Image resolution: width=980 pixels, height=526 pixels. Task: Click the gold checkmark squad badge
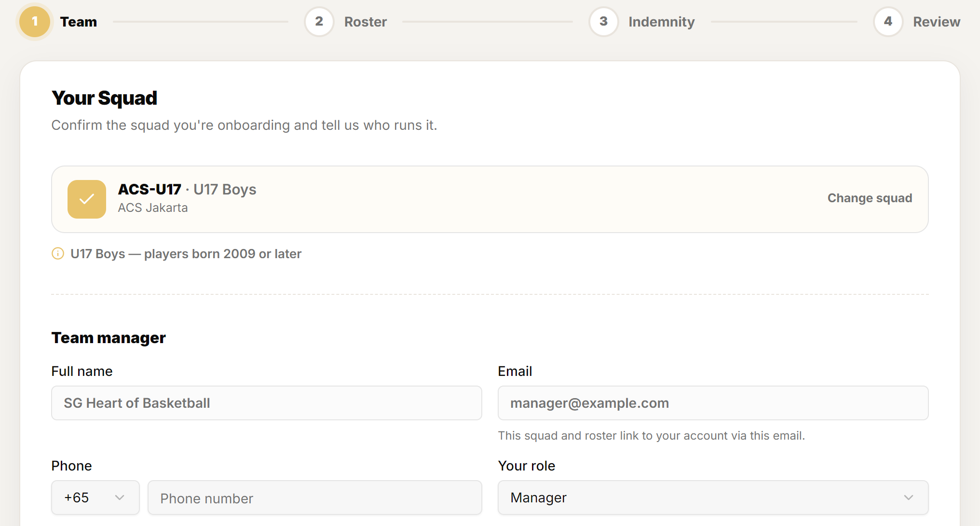(87, 199)
